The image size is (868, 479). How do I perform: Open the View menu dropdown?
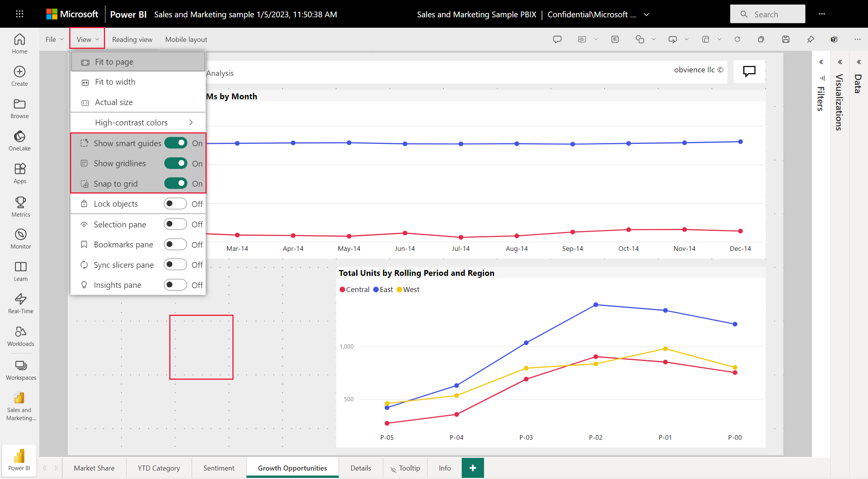click(87, 39)
